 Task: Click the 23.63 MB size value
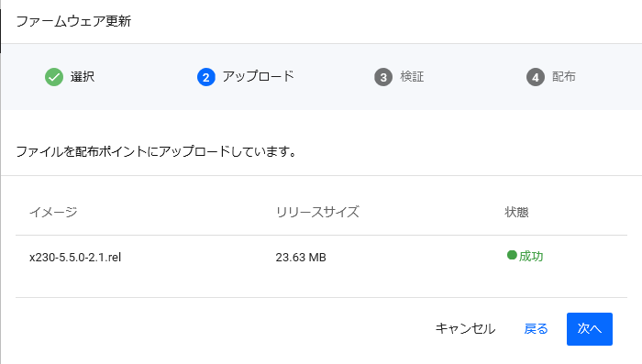301,257
